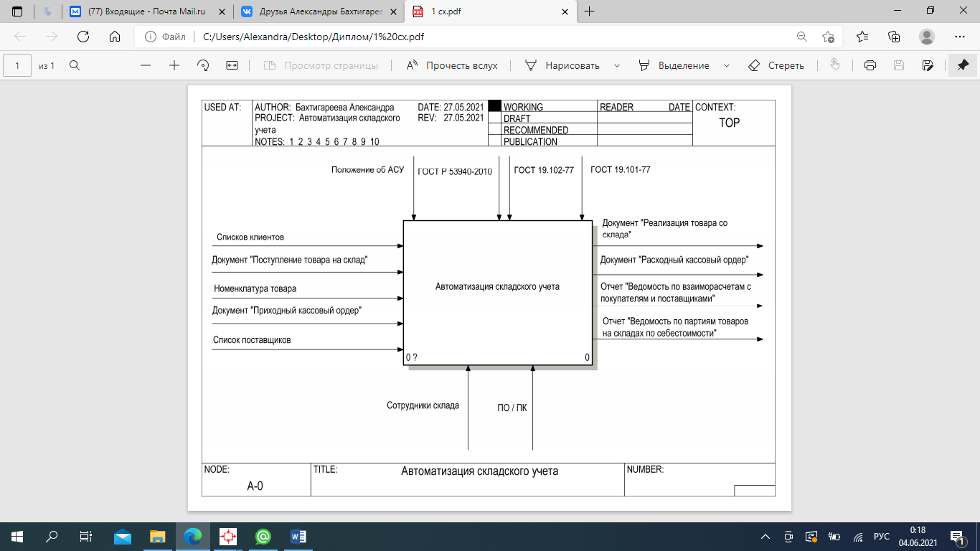
Task: Open the Mail.ru Agent taskbar icon
Action: coord(263,537)
